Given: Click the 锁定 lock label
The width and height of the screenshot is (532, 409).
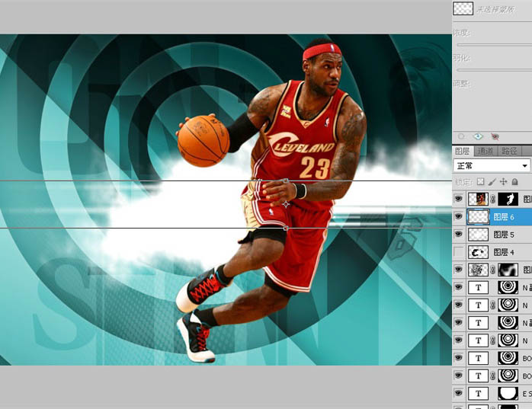Looking at the screenshot, I should (x=464, y=182).
